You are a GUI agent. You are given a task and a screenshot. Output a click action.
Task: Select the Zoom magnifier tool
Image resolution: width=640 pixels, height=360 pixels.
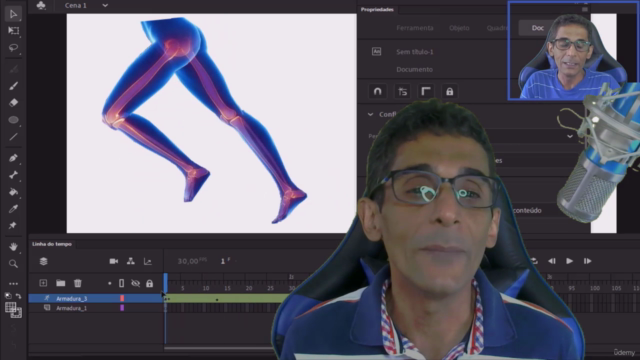13,264
